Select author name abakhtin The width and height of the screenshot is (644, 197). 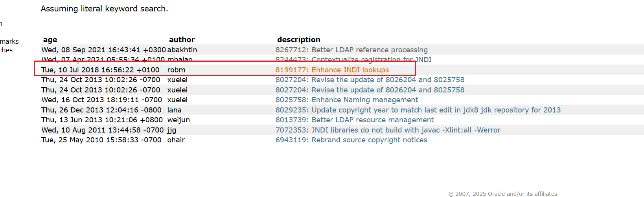(182, 50)
